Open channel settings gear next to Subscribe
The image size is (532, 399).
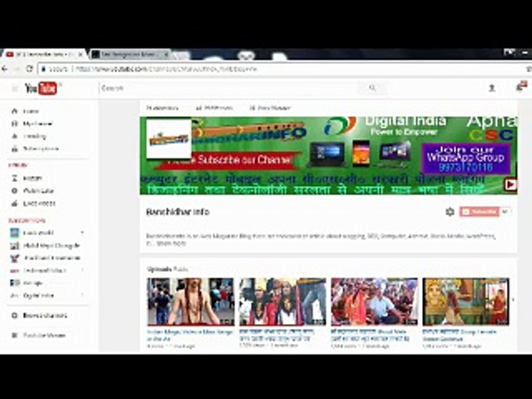tap(449, 212)
